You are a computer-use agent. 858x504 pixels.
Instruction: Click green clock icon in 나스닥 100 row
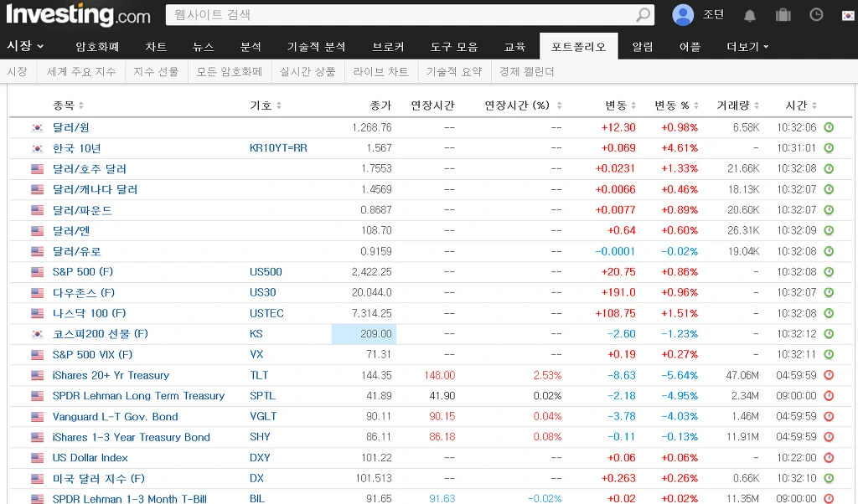[829, 313]
